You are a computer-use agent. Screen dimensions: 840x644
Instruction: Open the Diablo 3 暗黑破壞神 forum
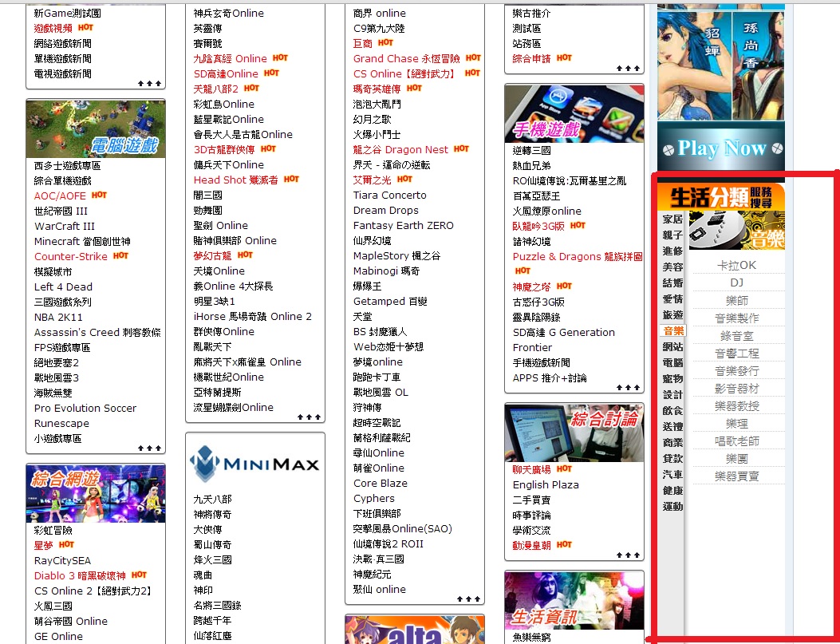pos(80,576)
